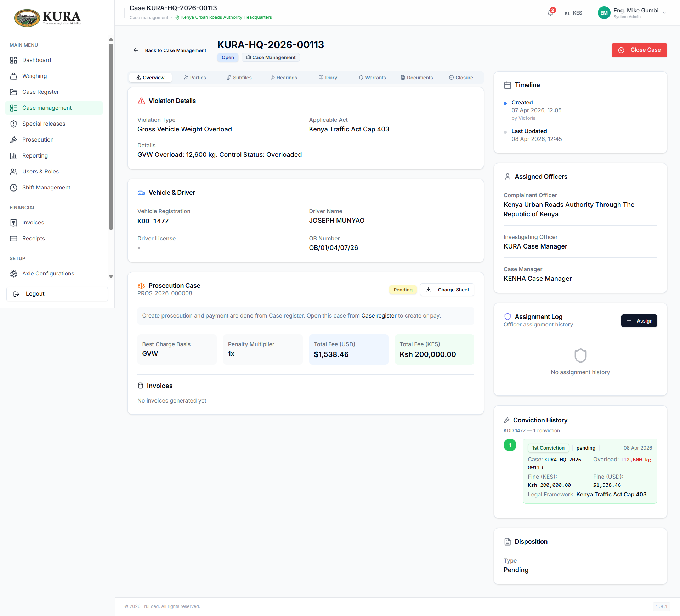
Task: Follow the Case register link
Action: pyautogui.click(x=379, y=316)
